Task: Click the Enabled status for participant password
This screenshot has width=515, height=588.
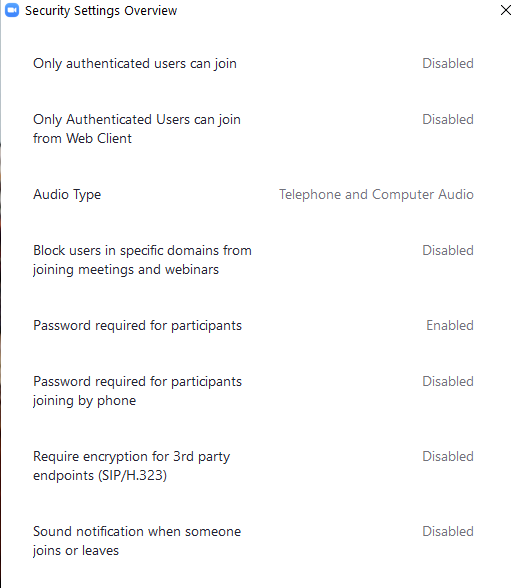Action: click(450, 325)
